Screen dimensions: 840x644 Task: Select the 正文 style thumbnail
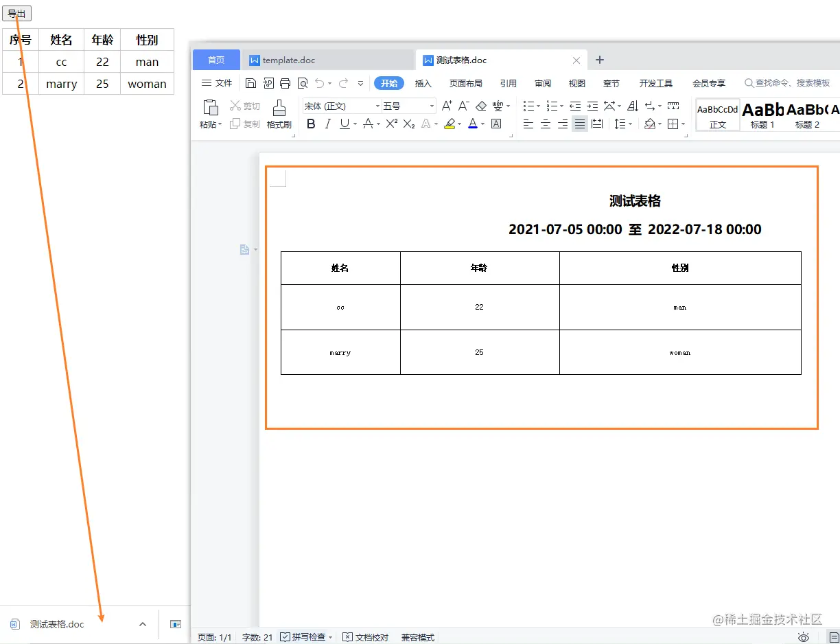(718, 115)
